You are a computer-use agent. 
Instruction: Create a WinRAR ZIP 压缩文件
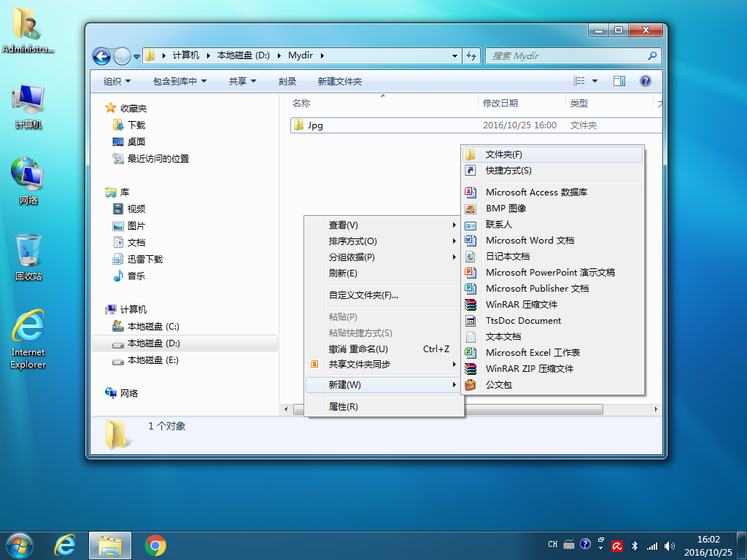[x=553, y=368]
